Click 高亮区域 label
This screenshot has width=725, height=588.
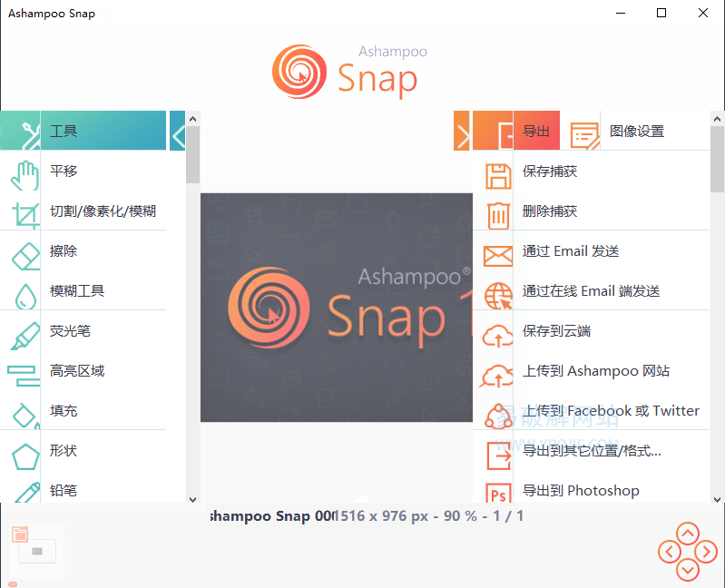click(77, 371)
